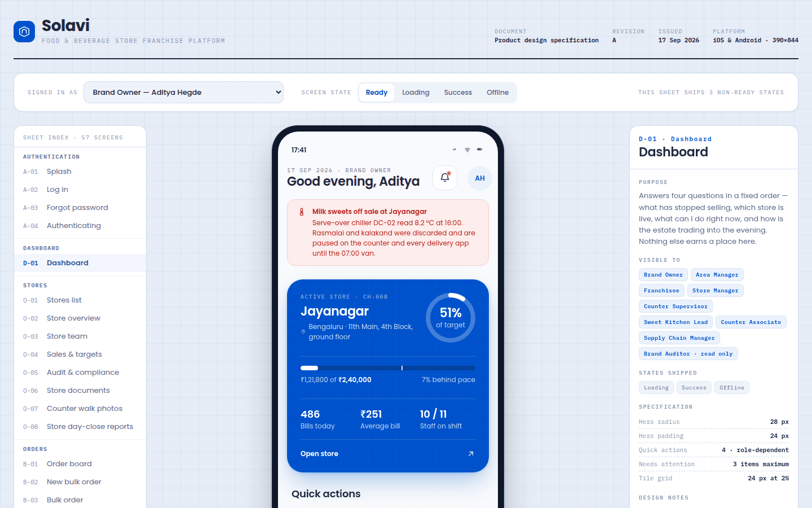The height and width of the screenshot is (508, 812).
Task: Select the Ready screen state
Action: 377,93
